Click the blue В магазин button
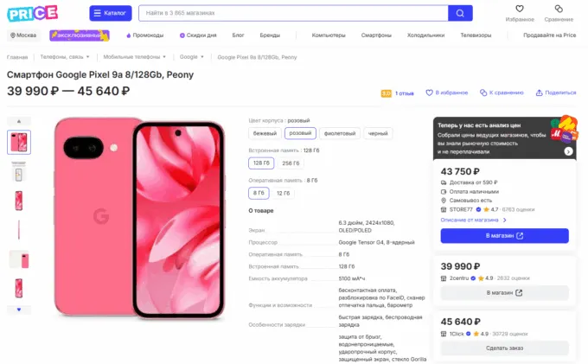This screenshot has width=588, height=364. (504, 235)
